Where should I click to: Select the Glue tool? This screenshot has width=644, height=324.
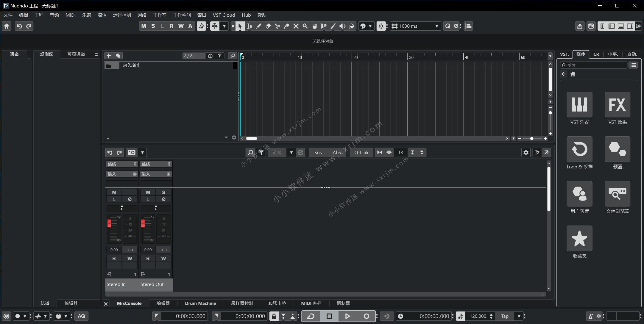click(x=287, y=26)
